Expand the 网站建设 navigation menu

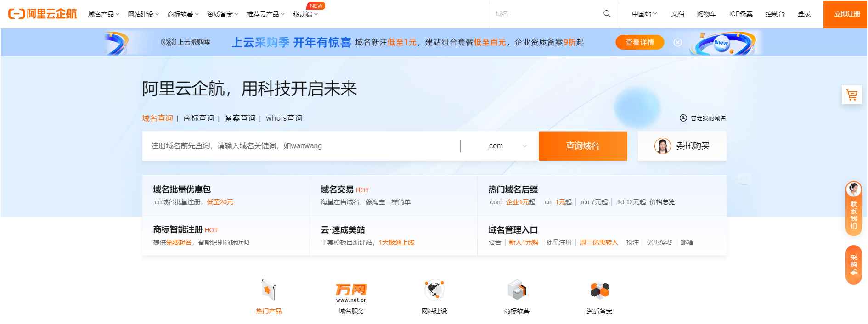[143, 14]
